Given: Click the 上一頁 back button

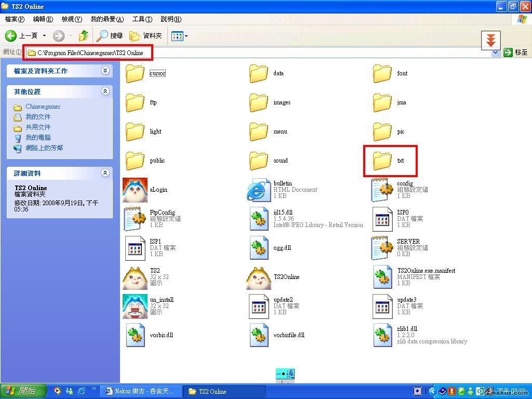Looking at the screenshot, I should 21,35.
